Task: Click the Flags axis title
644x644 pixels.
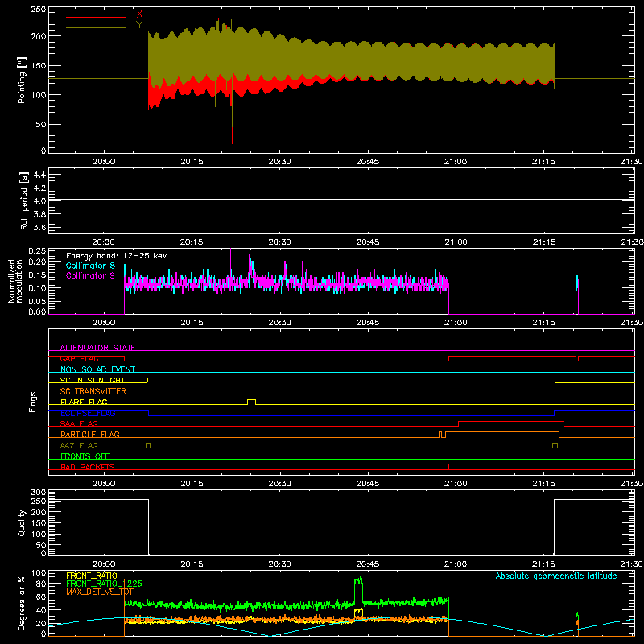Action: point(33,402)
